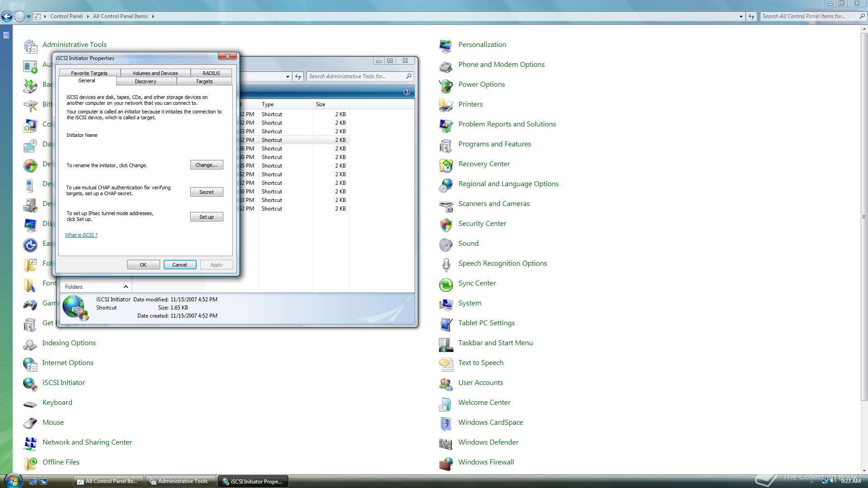Dismiss the dialog with Cancel
Image resolution: width=868 pixels, height=488 pixels.
tap(180, 265)
